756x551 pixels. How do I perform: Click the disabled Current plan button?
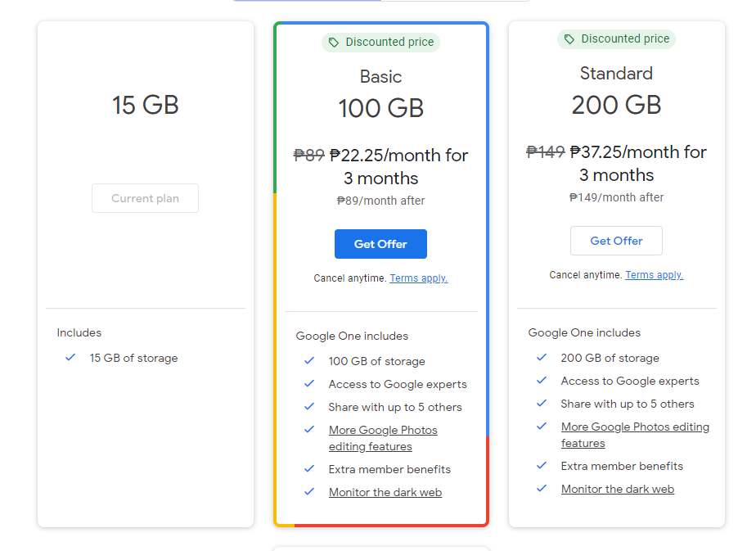pyautogui.click(x=145, y=198)
